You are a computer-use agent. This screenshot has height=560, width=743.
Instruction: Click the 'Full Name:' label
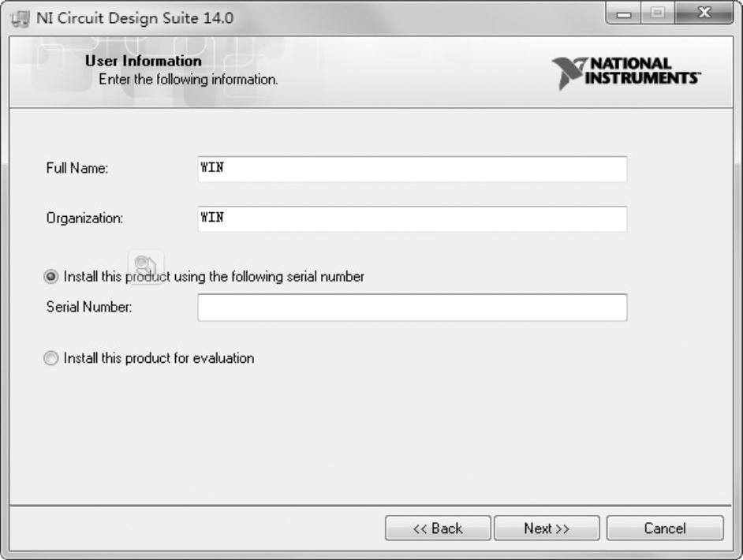77,168
